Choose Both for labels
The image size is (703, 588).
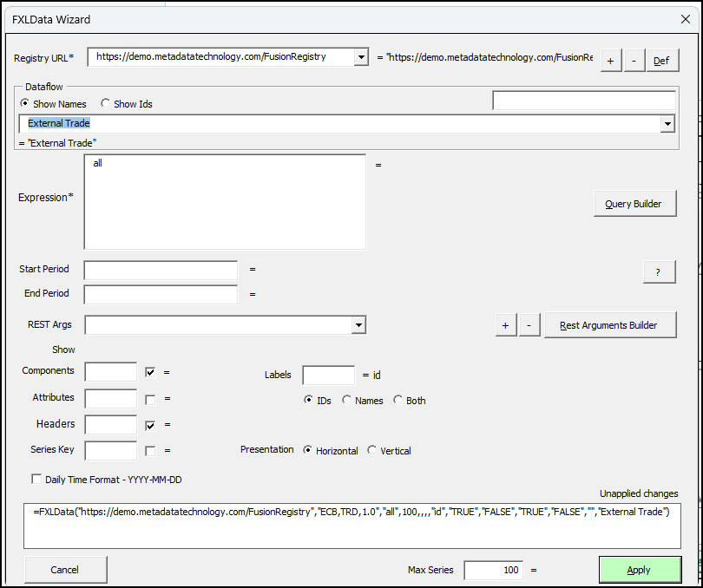398,401
